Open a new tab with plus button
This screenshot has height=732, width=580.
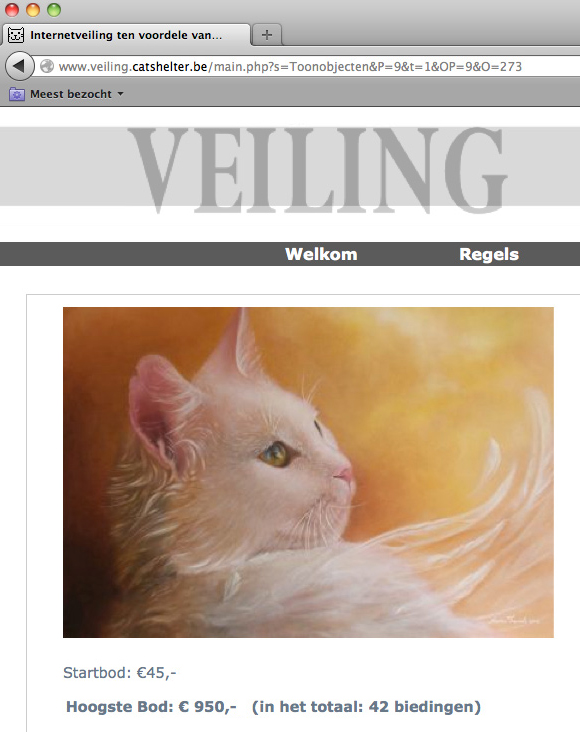click(267, 35)
